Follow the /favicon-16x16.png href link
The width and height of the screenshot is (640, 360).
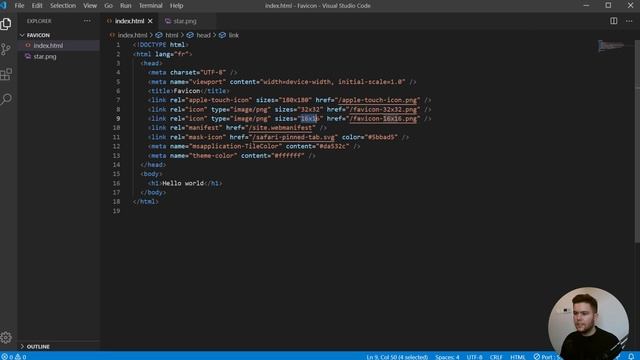pos(383,119)
